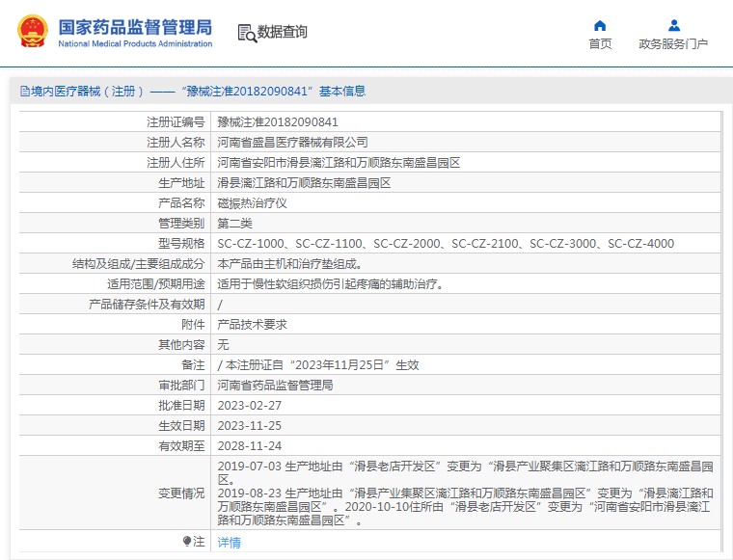The height and width of the screenshot is (560, 733).
Task: Open the user icon above 政务服务门户
Action: 673,25
